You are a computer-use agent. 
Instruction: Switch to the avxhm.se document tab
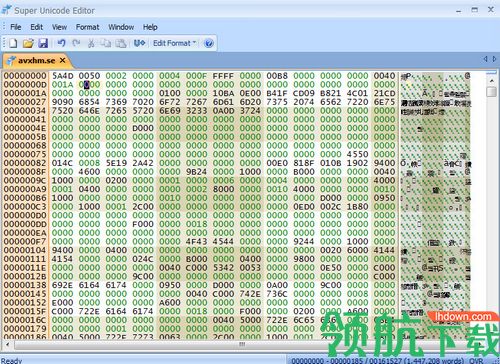tap(36, 61)
